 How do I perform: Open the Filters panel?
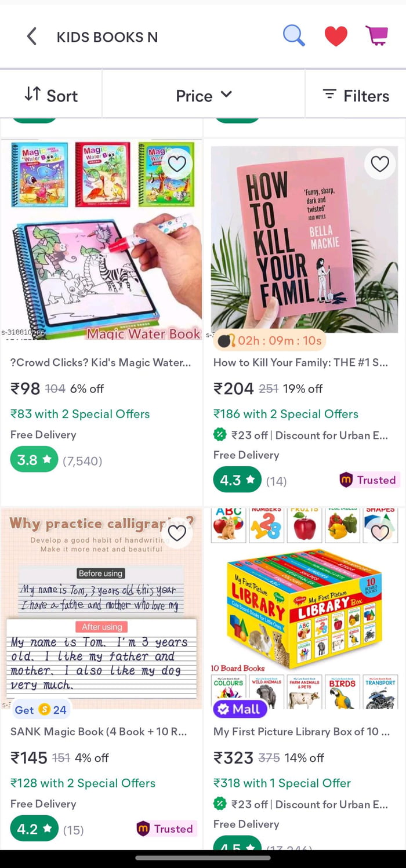356,95
